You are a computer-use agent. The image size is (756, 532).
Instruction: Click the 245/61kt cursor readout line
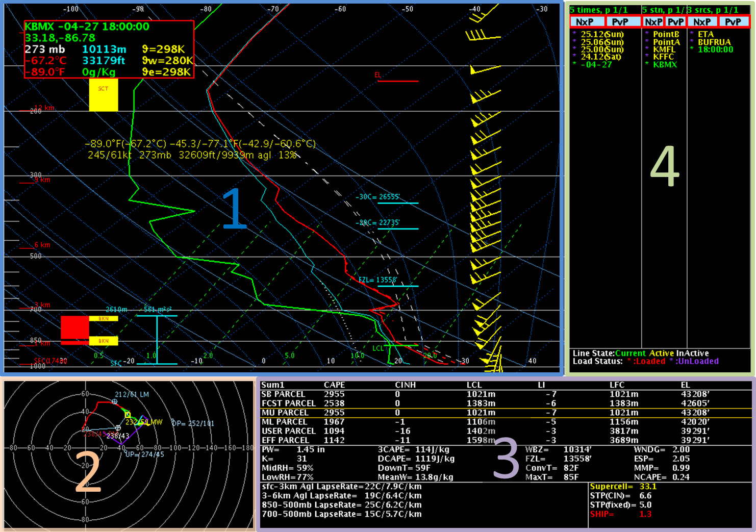tap(192, 155)
